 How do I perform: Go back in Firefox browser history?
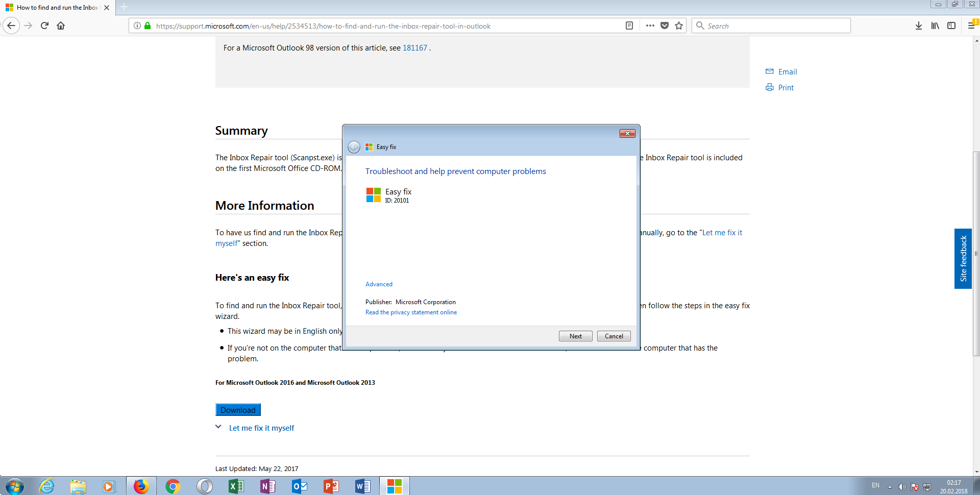click(11, 26)
